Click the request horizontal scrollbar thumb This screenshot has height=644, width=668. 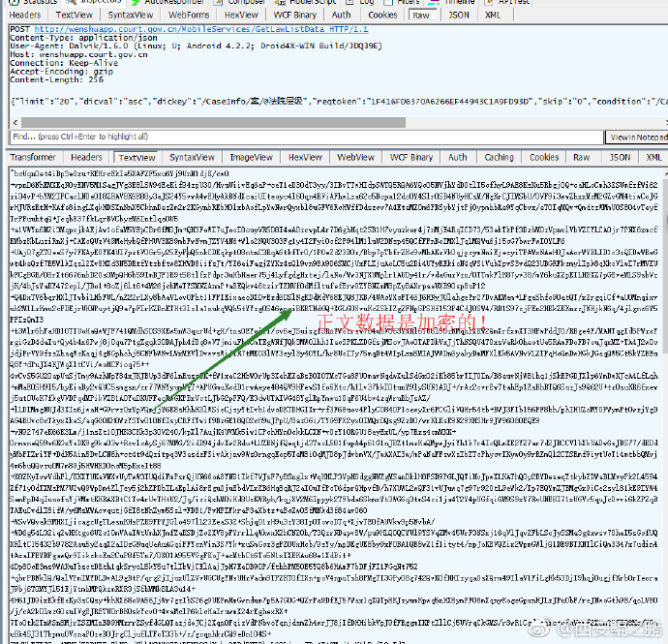point(213,123)
